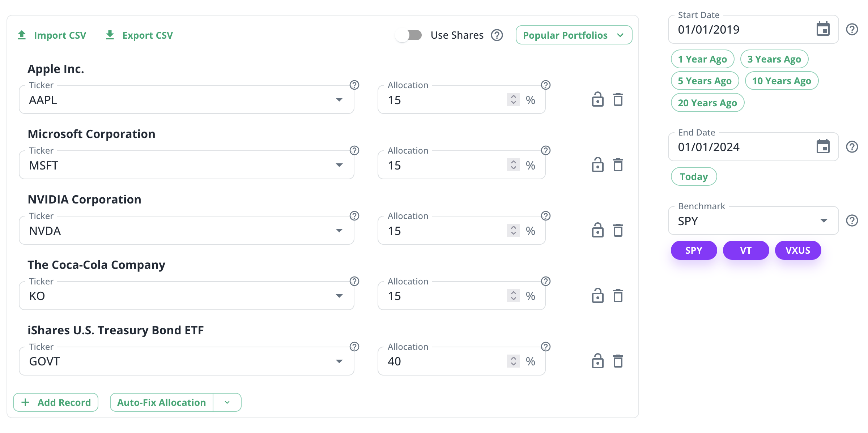The image size is (868, 433).
Task: Adjust MSFT allocation stepper arrows
Action: click(x=513, y=165)
